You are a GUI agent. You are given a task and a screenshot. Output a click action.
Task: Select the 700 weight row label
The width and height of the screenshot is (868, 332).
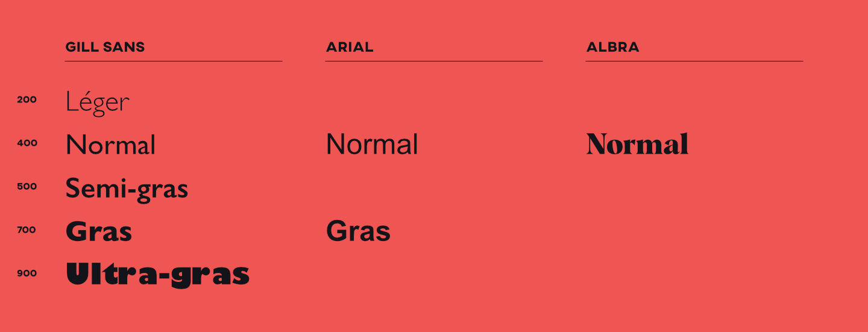click(x=27, y=230)
